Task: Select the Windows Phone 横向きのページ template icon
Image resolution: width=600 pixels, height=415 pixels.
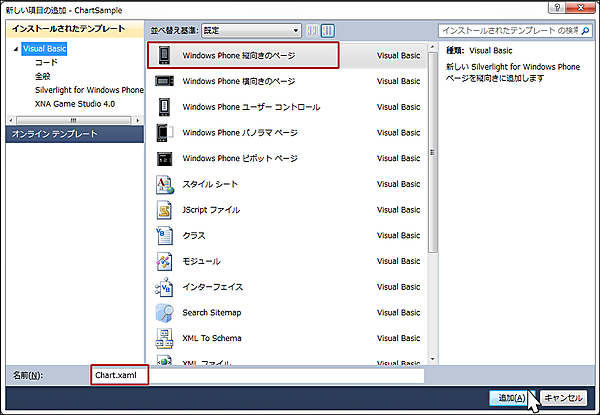Action: coord(164,81)
